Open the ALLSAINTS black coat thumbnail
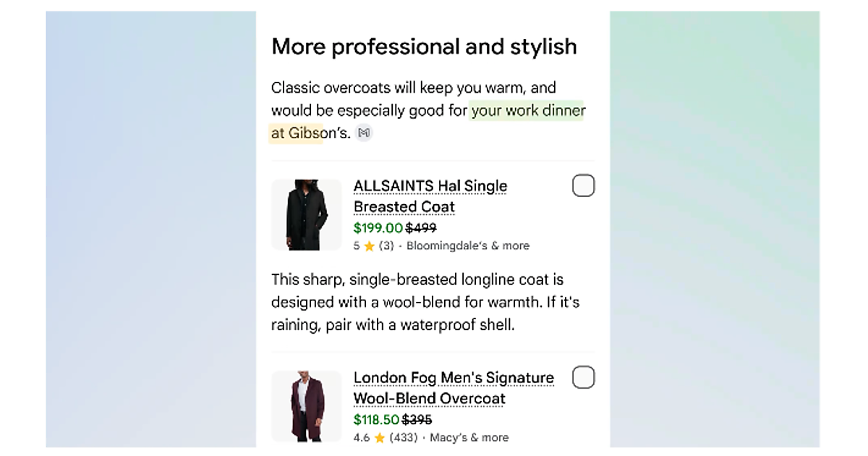868x456 pixels. [307, 215]
